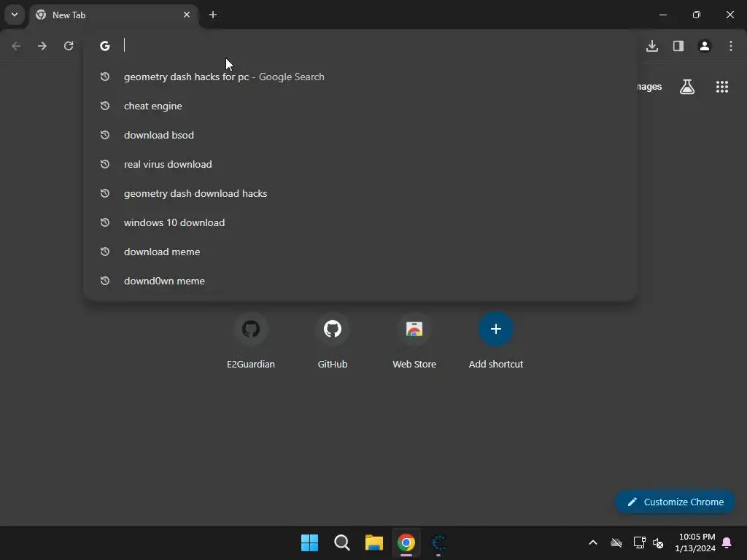
Task: Open Windows taskbar Search
Action: pyautogui.click(x=342, y=542)
